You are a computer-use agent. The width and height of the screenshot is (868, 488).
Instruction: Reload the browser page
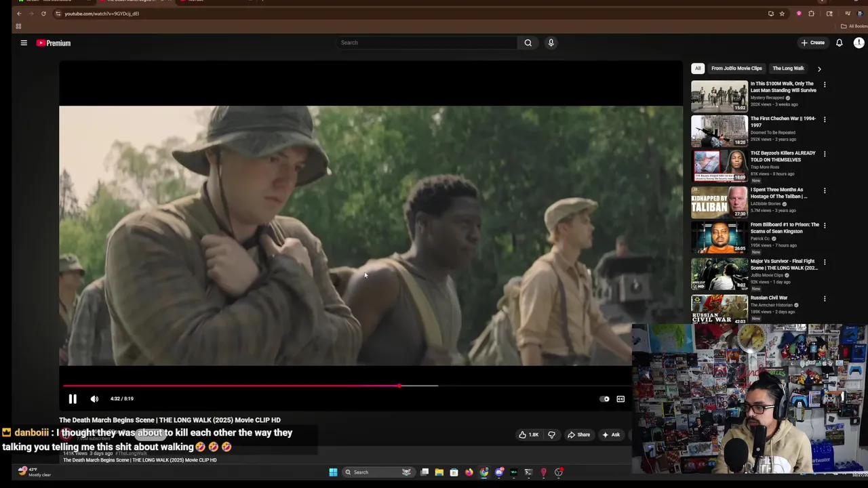tap(43, 14)
